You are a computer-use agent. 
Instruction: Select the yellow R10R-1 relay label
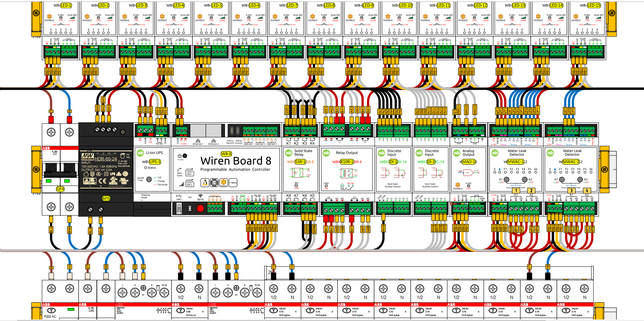click(347, 162)
